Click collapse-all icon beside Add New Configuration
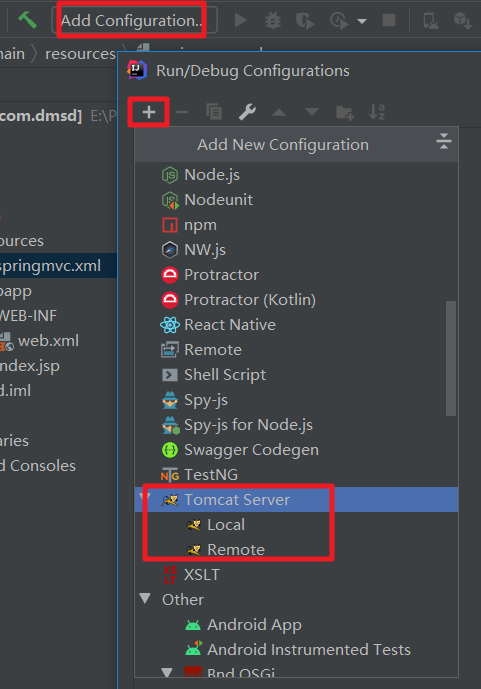The image size is (481, 689). click(x=444, y=141)
